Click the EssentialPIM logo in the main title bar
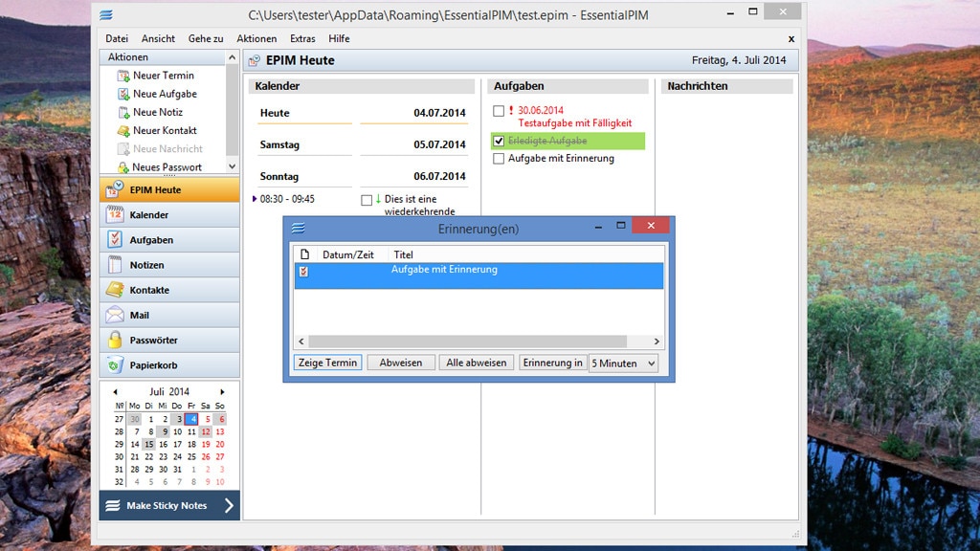The image size is (980, 551). [x=106, y=15]
